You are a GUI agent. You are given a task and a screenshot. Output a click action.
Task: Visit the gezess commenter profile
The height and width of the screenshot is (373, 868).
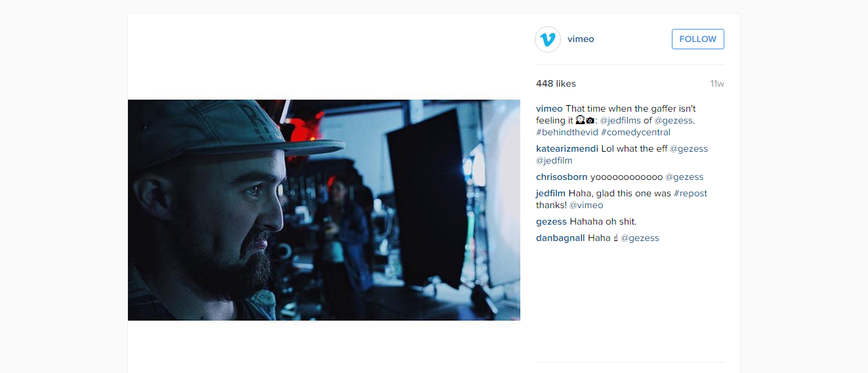(551, 222)
